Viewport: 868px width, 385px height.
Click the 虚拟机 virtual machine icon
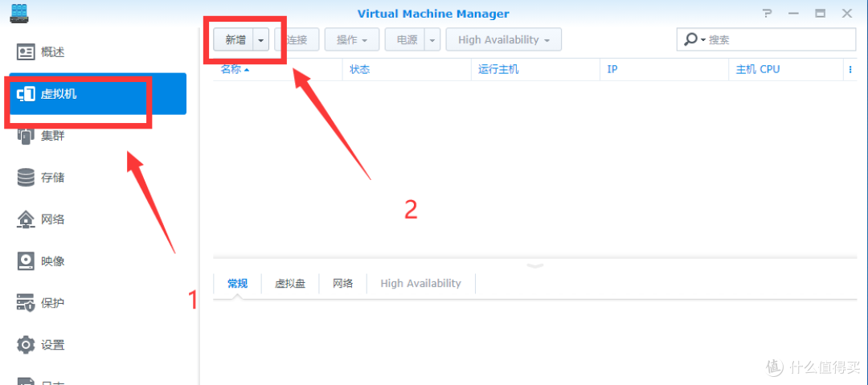(x=26, y=95)
